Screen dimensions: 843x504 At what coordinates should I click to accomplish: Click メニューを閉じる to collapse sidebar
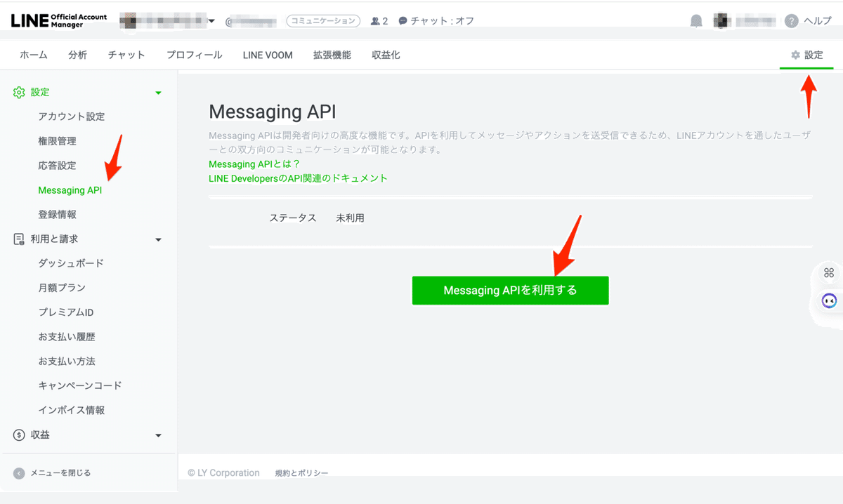(60, 473)
